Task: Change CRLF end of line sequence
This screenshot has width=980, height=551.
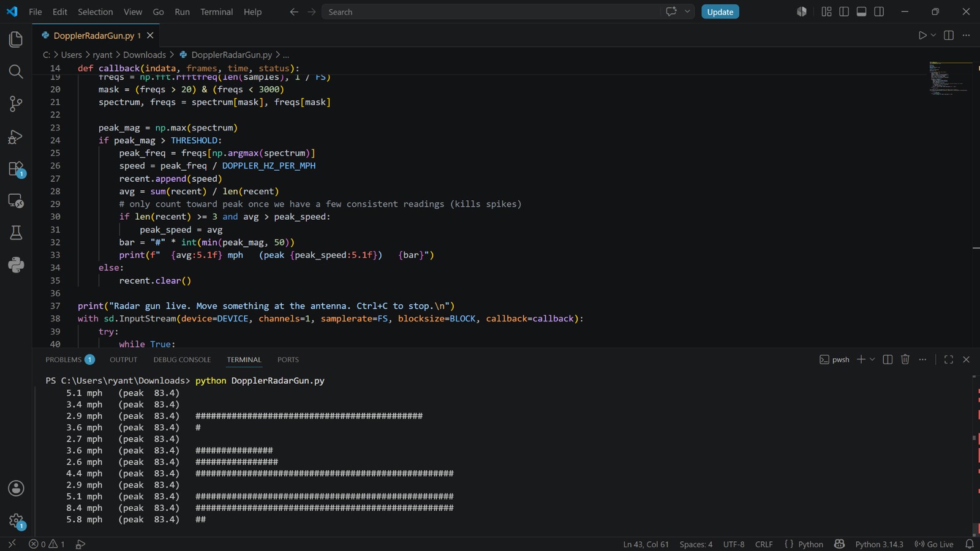Action: (764, 544)
